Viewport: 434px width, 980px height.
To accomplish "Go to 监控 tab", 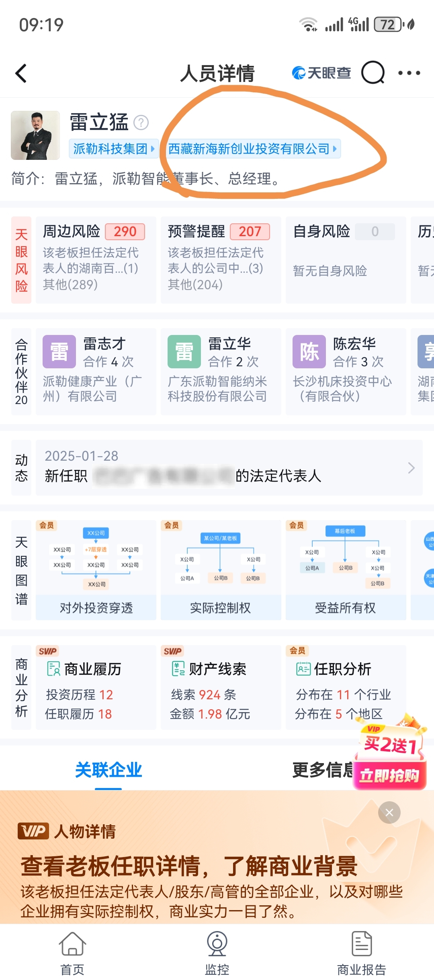I will [x=217, y=953].
